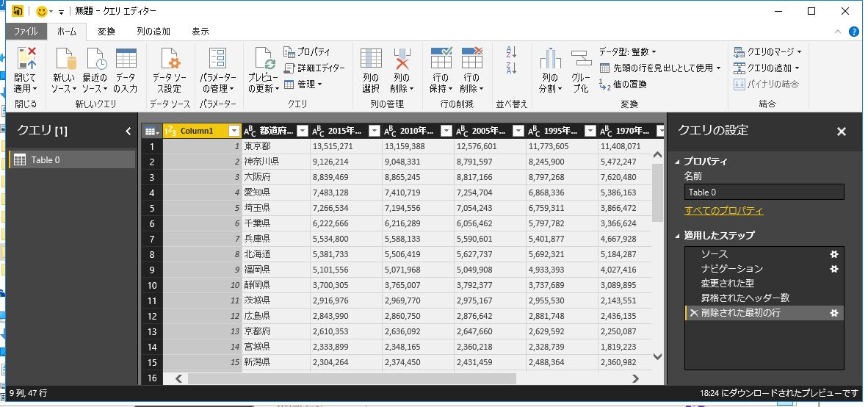Open filter dropdown of 都道府 column
Image resolution: width=868 pixels, height=407 pixels.
click(303, 132)
